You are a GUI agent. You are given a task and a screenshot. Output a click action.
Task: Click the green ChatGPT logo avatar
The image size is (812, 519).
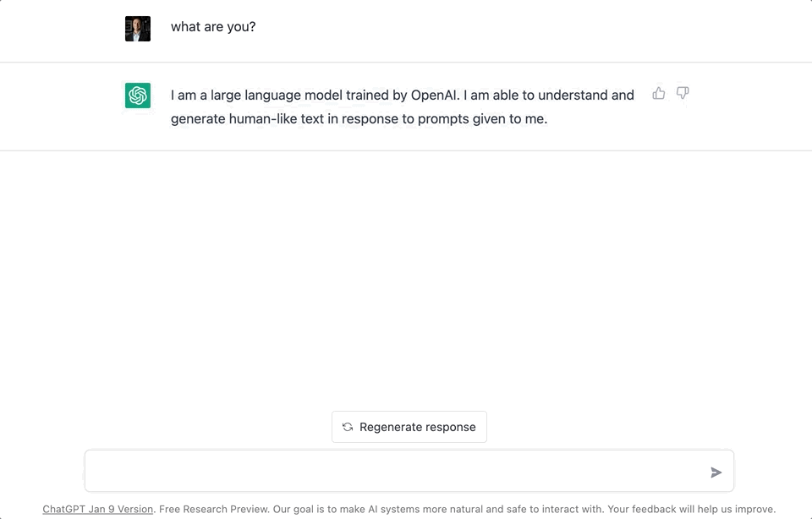pyautogui.click(x=138, y=96)
